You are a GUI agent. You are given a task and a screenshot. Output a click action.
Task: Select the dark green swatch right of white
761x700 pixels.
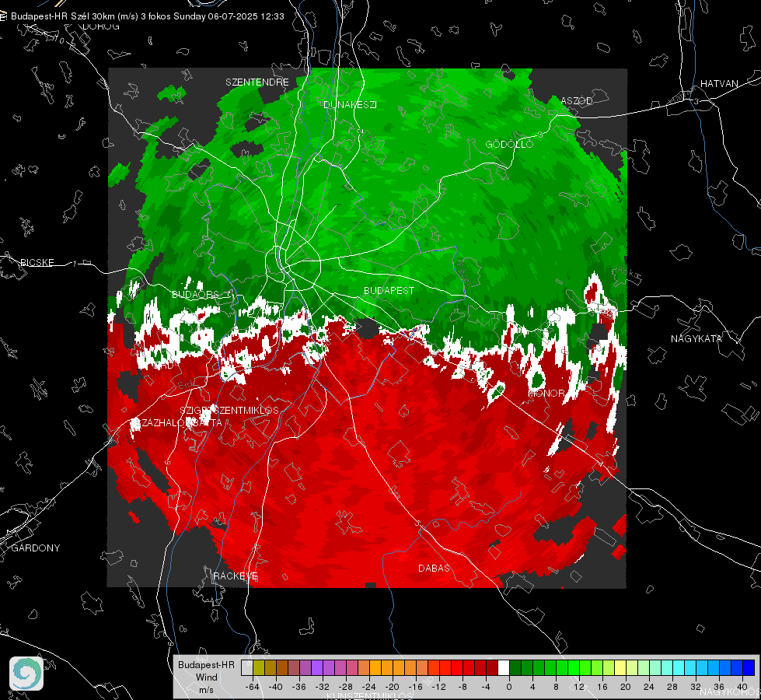coord(515,667)
